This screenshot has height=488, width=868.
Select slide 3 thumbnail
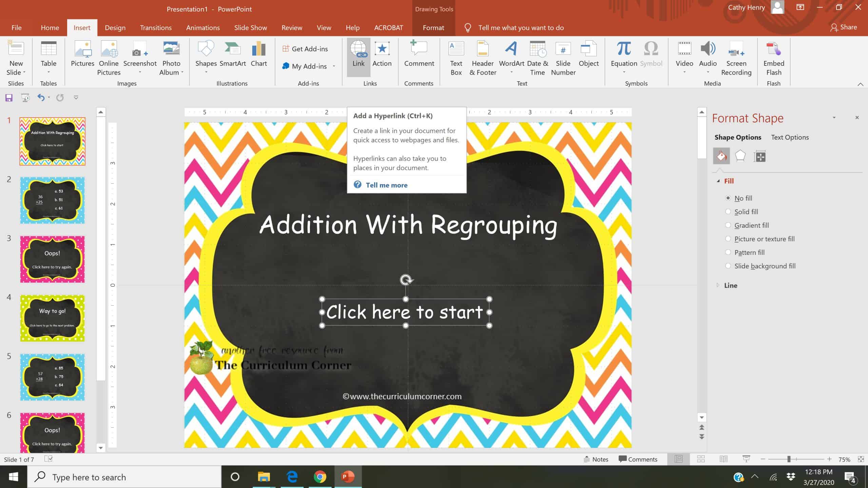click(52, 259)
